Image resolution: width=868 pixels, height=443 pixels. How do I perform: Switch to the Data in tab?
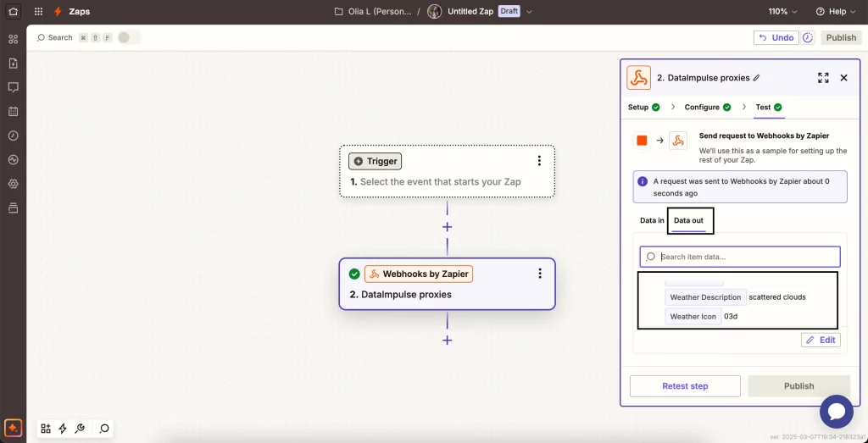[652, 220]
